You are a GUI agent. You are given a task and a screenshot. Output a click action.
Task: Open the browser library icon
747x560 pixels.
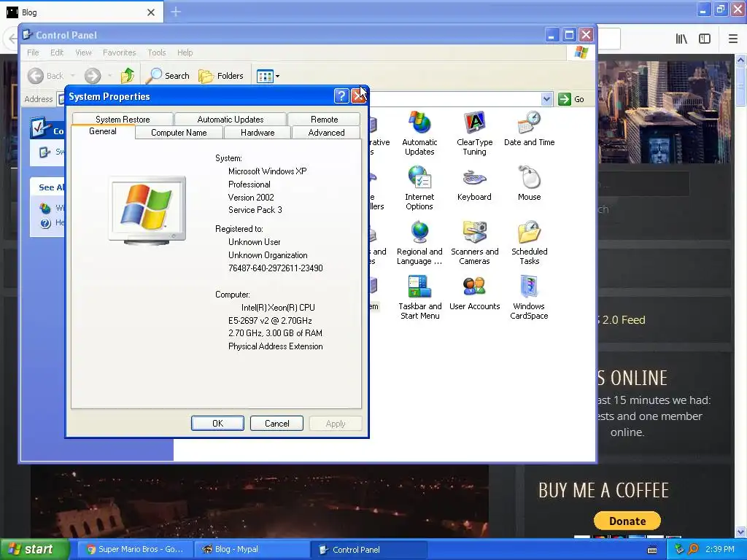click(681, 39)
